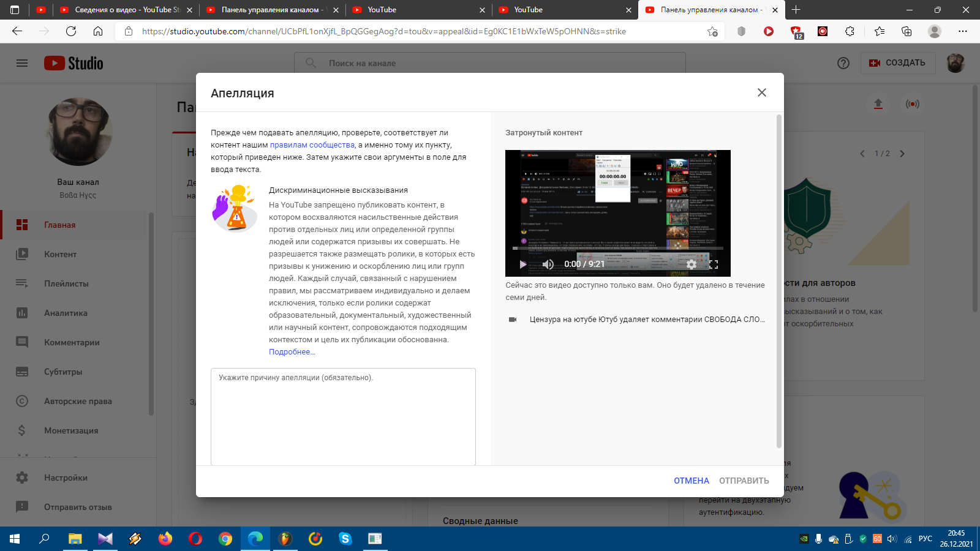The width and height of the screenshot is (980, 551).
Task: Click the ОТПРАВИТЬ button
Action: point(744,481)
